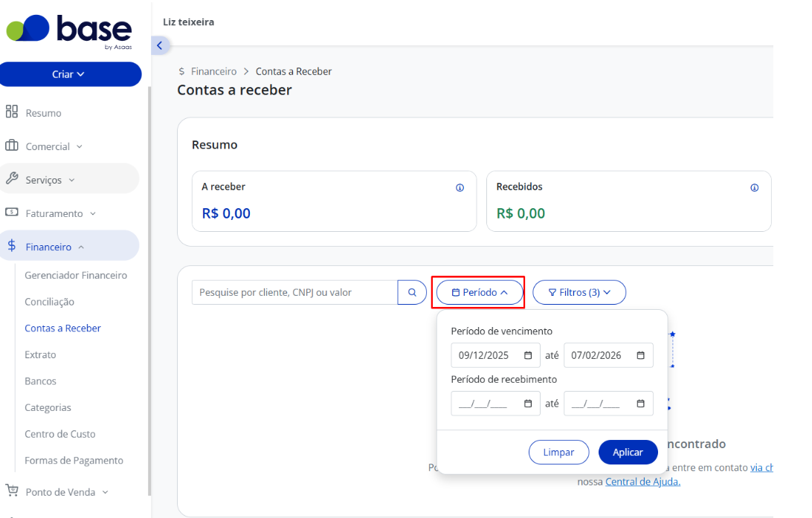
Task: Click the Limpar button
Action: 558,453
